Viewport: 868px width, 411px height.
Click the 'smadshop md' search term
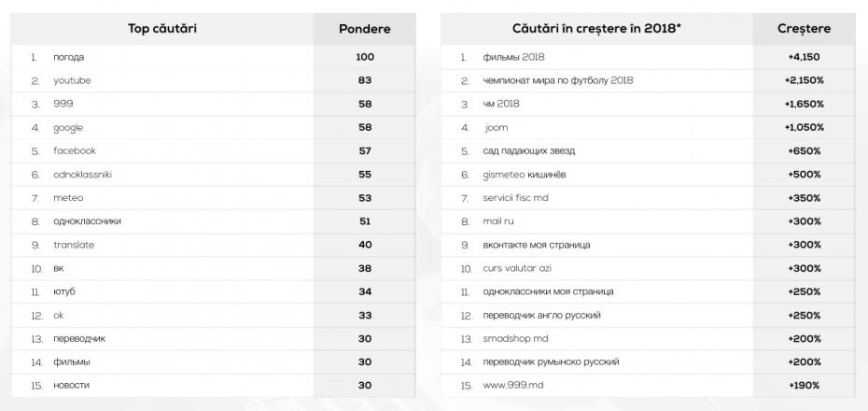pos(515,338)
